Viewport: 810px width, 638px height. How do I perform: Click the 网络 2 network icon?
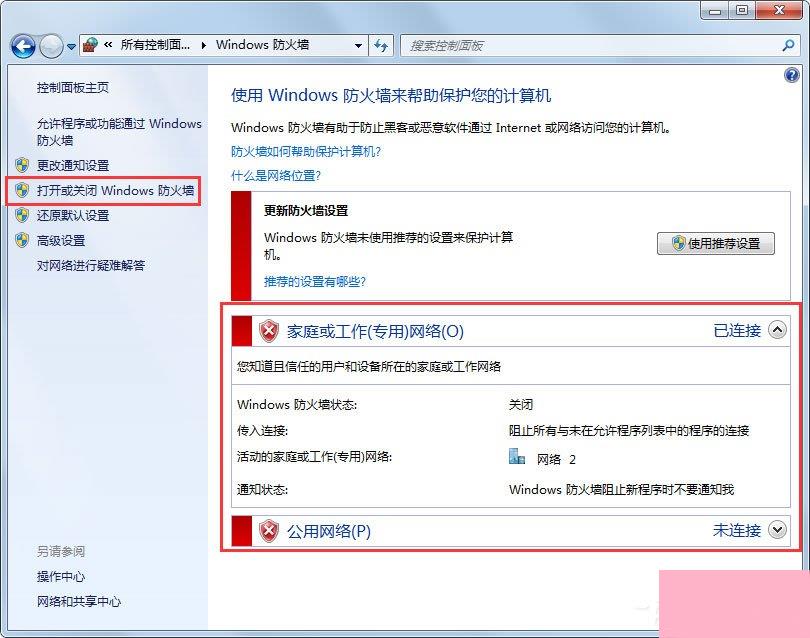click(x=517, y=457)
